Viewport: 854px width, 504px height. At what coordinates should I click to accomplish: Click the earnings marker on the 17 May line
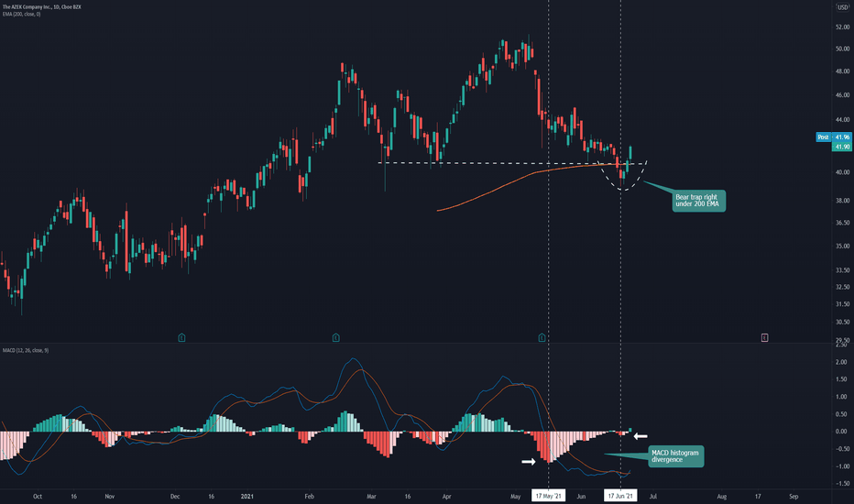tap(542, 338)
